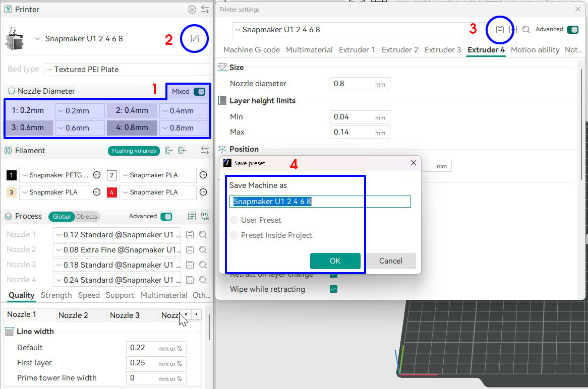Click the edit printer preset pencil icon
The height and width of the screenshot is (389, 588).
point(195,39)
